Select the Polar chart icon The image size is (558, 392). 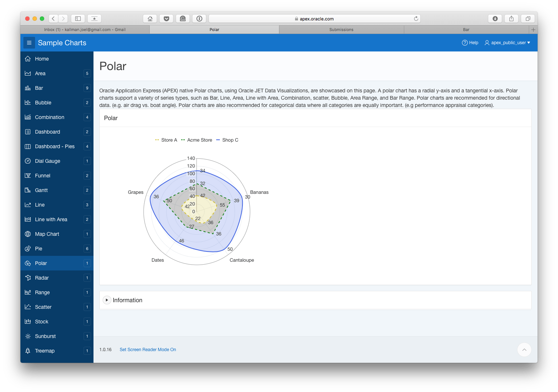28,263
